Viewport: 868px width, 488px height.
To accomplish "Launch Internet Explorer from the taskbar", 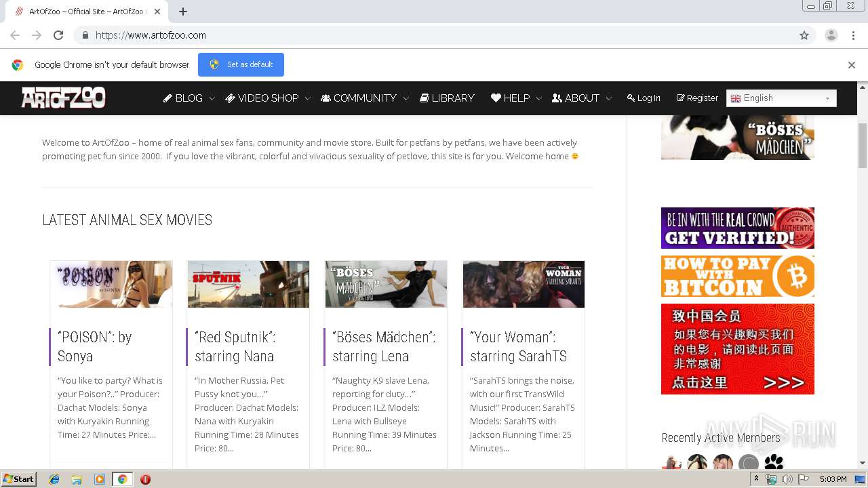I will click(54, 479).
